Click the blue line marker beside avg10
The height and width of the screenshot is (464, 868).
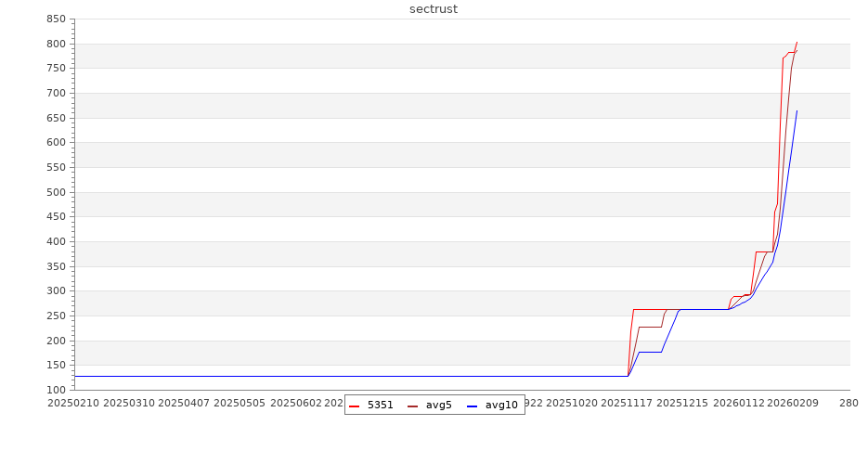tap(472, 406)
